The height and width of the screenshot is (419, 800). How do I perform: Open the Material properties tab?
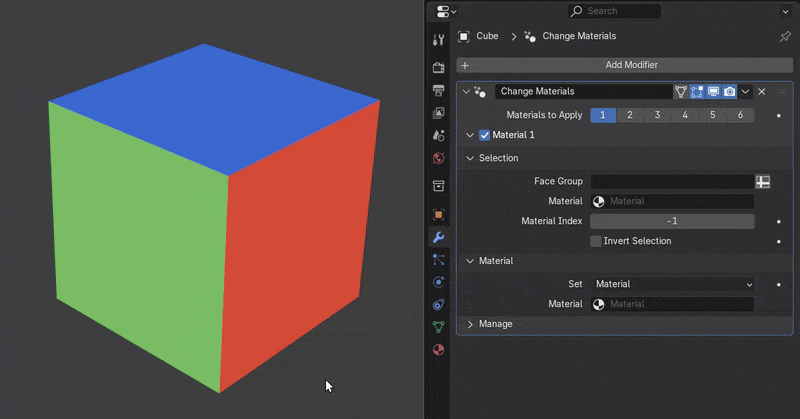click(x=438, y=350)
